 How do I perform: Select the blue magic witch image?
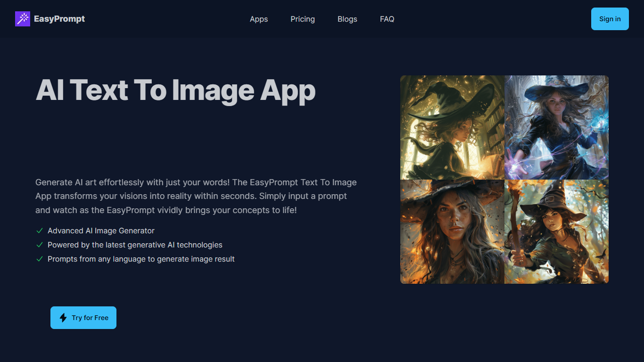[556, 127]
